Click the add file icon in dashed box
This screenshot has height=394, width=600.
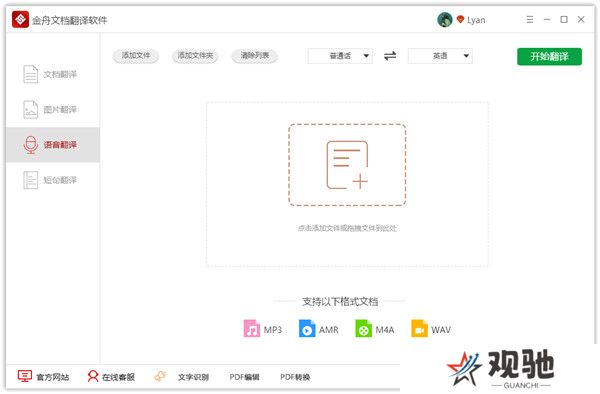[x=347, y=165]
